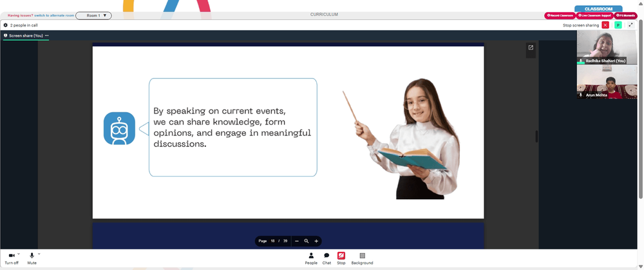Click switch to alternate room link
Screen dimensions: 644x270
[54, 15]
